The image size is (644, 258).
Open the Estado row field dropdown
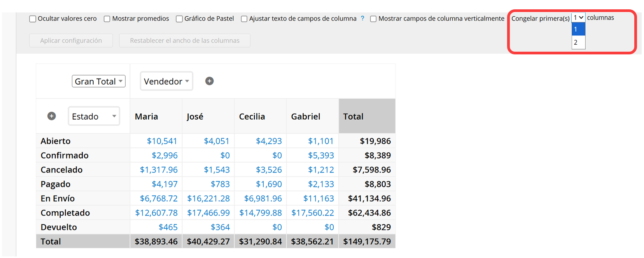(x=94, y=116)
